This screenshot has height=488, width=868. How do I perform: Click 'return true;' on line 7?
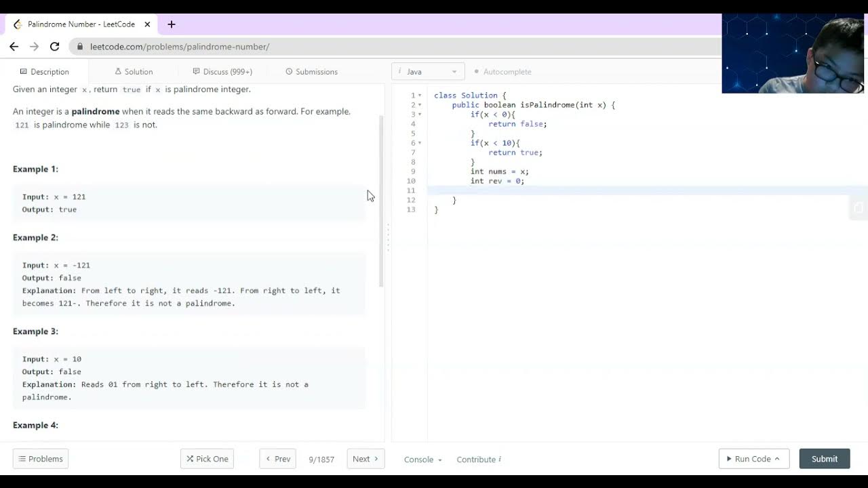pos(515,152)
